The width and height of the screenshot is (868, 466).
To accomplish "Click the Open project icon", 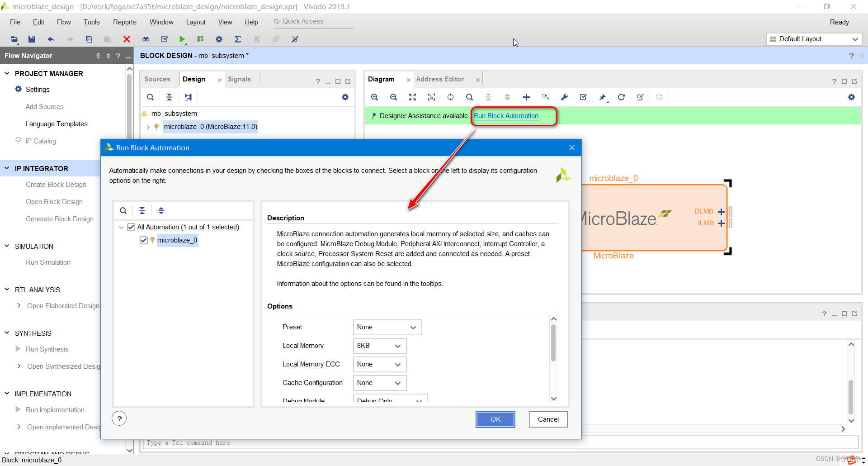I will (14, 39).
